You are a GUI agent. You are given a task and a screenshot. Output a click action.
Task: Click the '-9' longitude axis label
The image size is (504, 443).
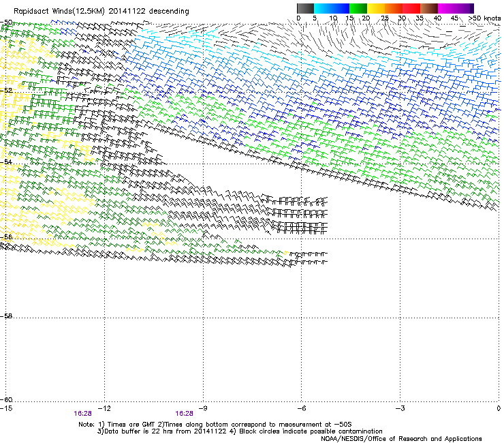tap(203, 408)
